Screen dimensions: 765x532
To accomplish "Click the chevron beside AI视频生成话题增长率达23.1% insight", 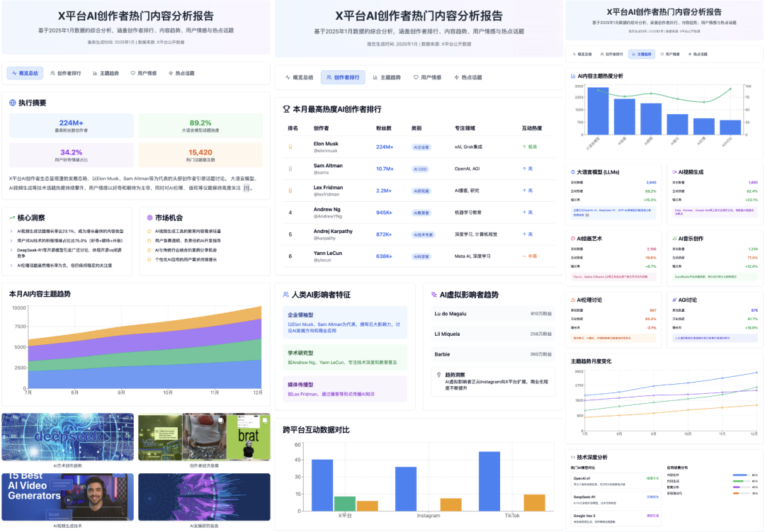I will click(11, 232).
